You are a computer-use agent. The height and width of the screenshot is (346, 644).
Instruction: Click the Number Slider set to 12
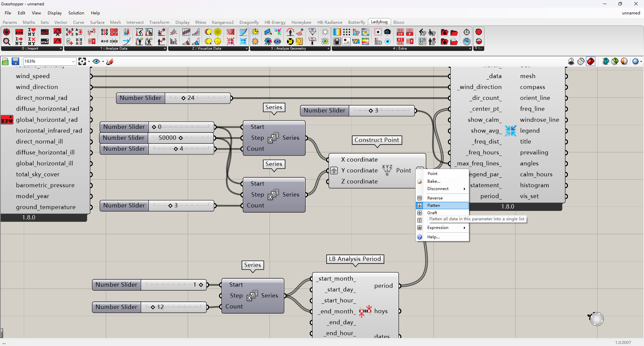click(149, 307)
